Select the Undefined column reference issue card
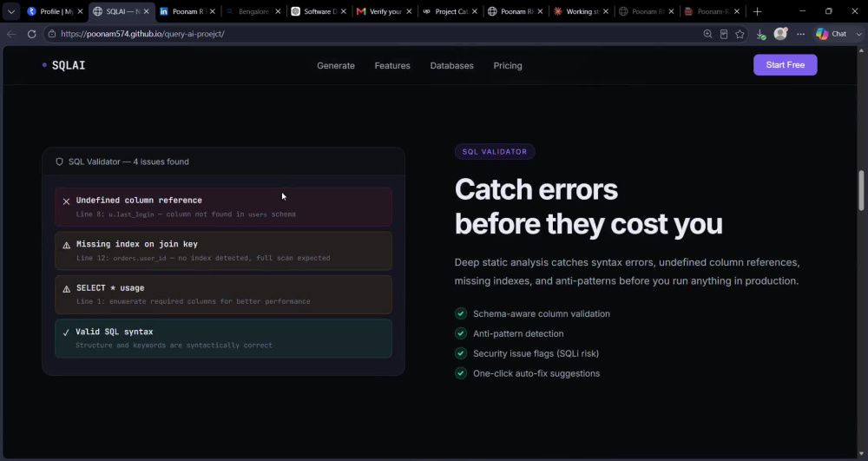The height and width of the screenshot is (461, 868). (224, 207)
